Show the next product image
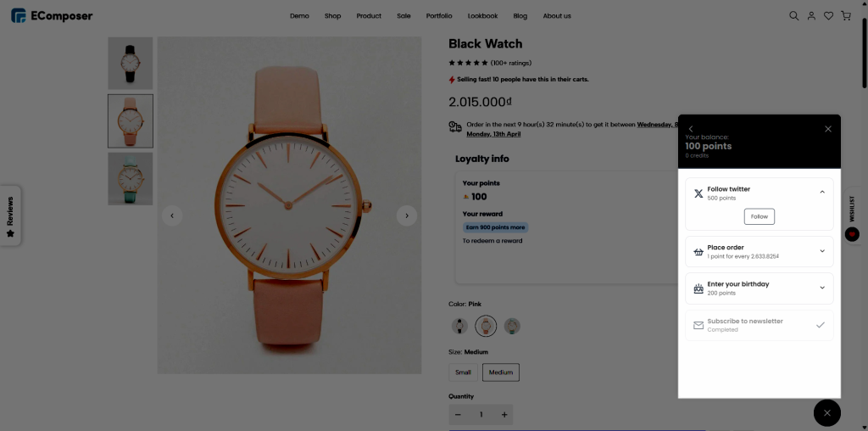 click(407, 215)
